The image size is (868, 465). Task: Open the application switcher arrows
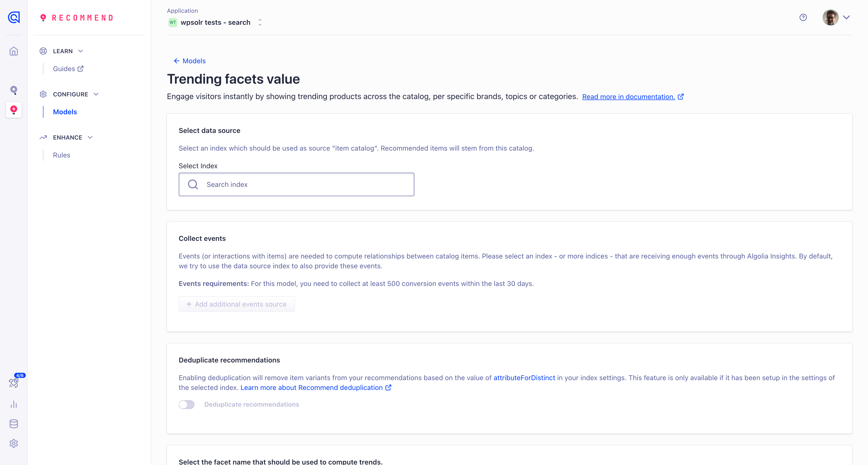click(260, 23)
